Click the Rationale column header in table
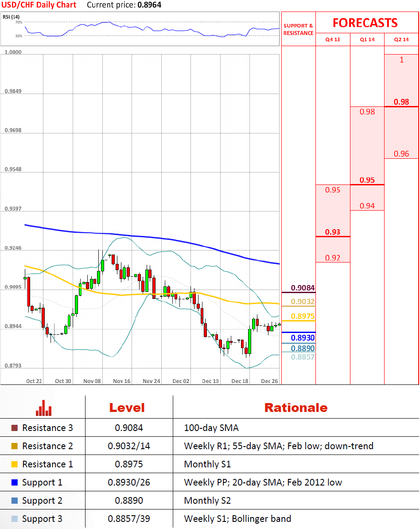Viewport: 420px width, 529px height. point(296,408)
